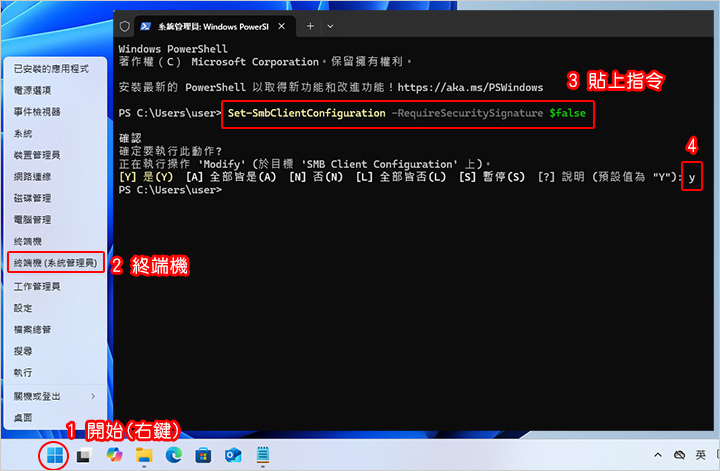Launch Microsoft Edge from the taskbar
The width and height of the screenshot is (720, 471).
174,455
